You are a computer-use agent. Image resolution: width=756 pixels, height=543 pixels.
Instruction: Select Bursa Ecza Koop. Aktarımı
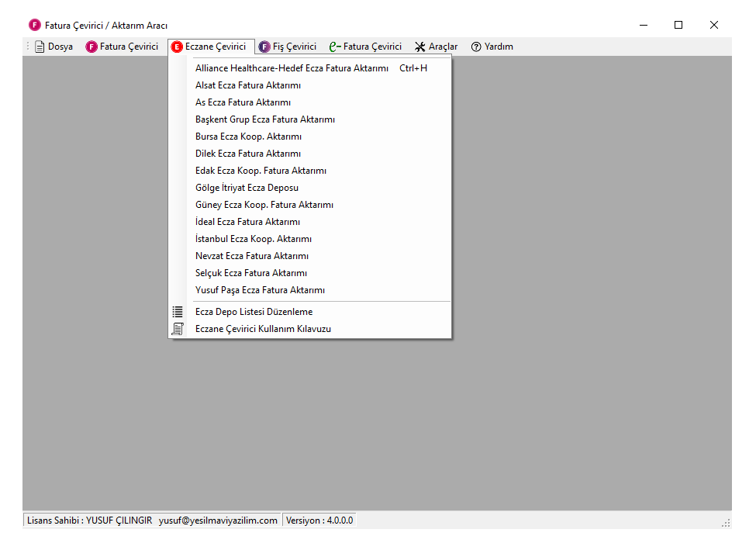[310, 137]
